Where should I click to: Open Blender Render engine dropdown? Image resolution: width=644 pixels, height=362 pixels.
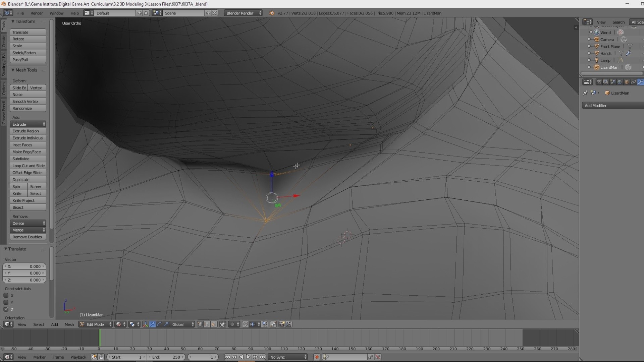click(244, 13)
